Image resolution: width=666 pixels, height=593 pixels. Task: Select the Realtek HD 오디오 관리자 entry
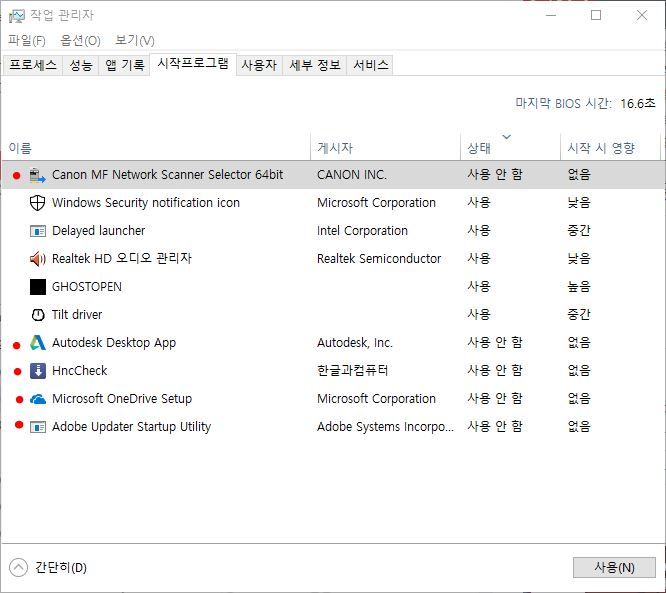333,259
